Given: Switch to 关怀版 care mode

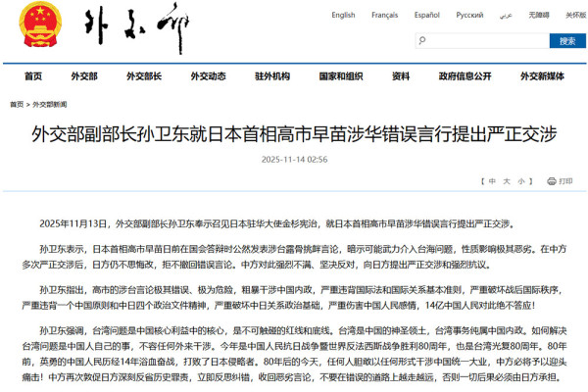Looking at the screenshot, I should point(574,16).
